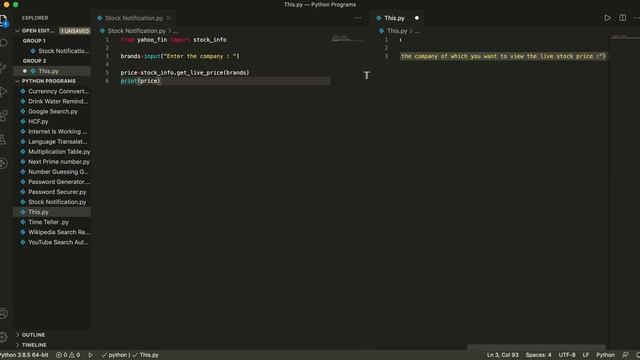Open the Drink Water Reminder file
640x360 pixels.
click(58, 101)
